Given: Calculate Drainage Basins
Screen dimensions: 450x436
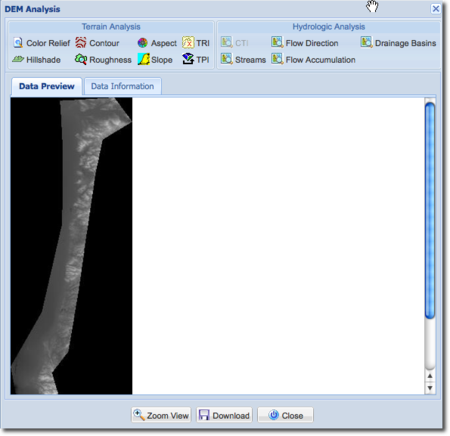Looking at the screenshot, I should [398, 43].
